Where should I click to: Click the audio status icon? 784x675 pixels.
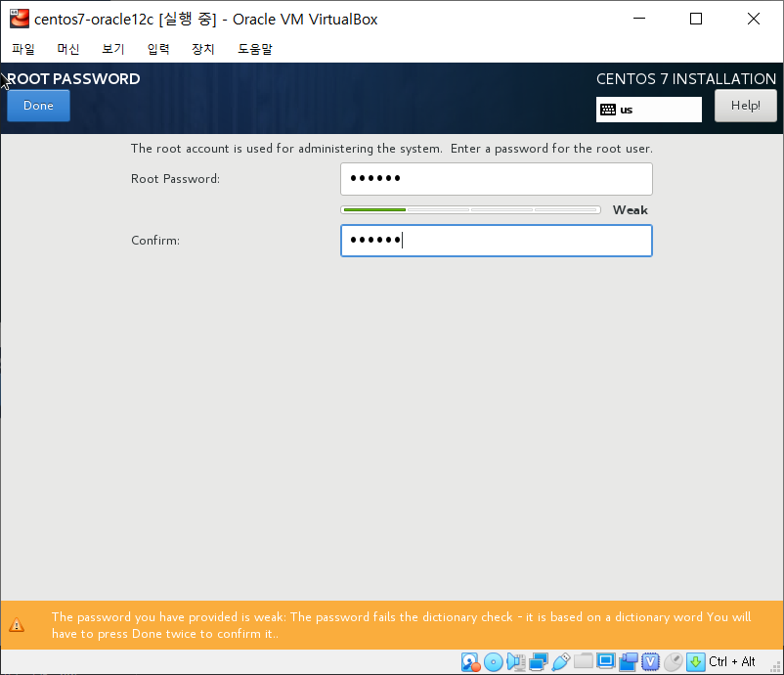coord(516,662)
